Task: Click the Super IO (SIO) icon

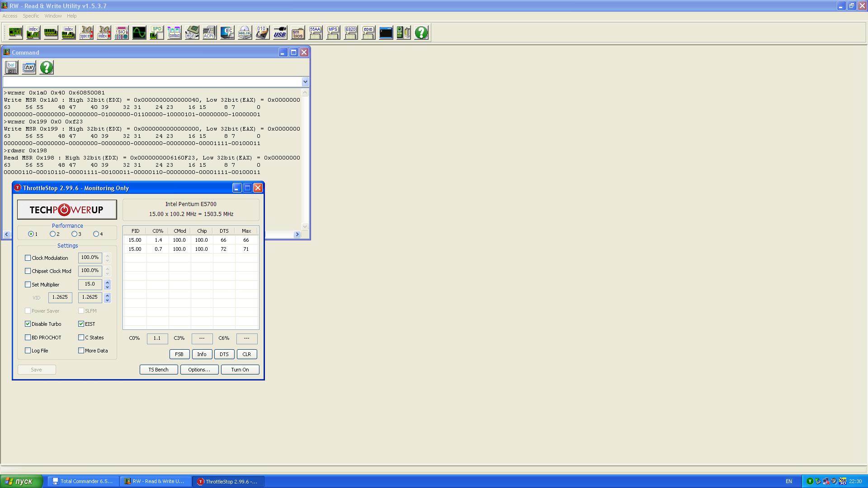Action: 121,33
